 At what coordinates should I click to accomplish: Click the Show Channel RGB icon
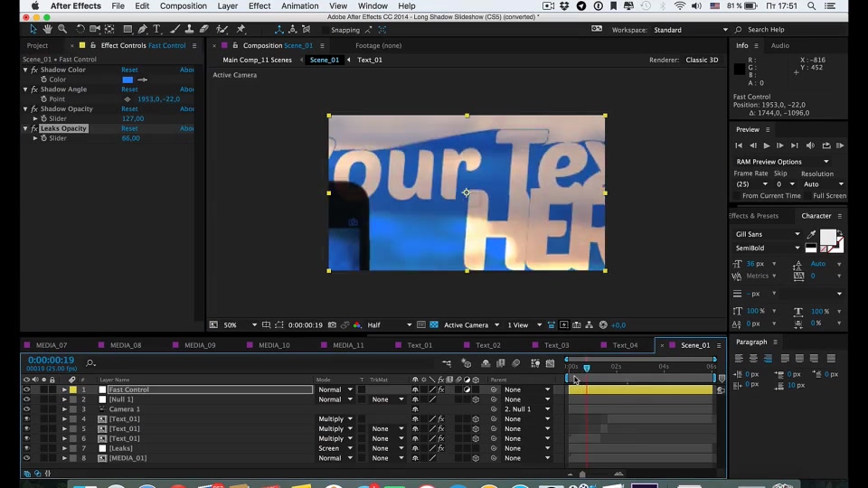(357, 325)
